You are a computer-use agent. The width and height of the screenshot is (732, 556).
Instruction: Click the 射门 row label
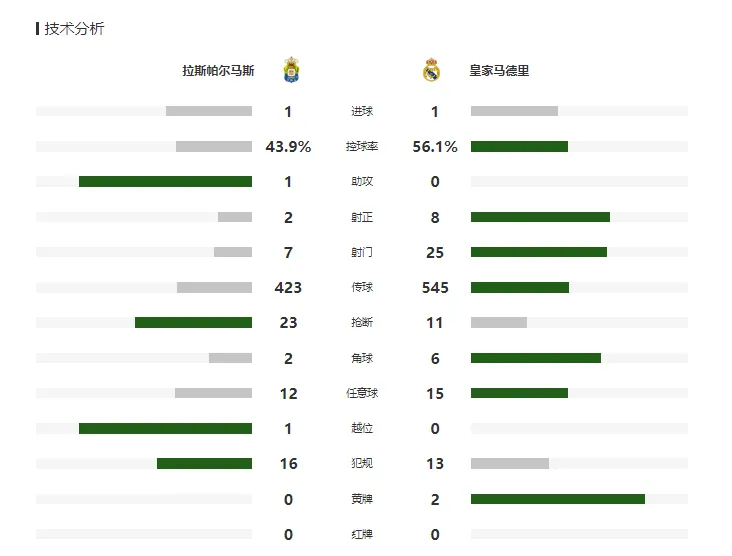tap(362, 253)
